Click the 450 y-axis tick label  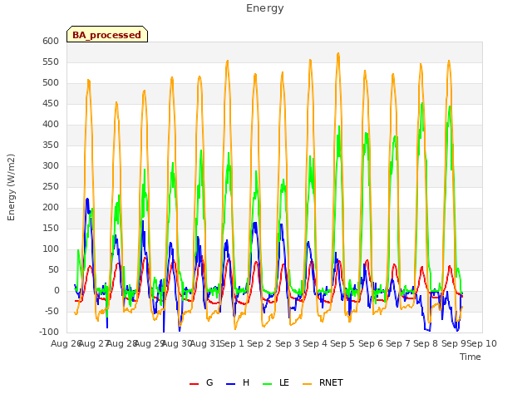click(51, 103)
